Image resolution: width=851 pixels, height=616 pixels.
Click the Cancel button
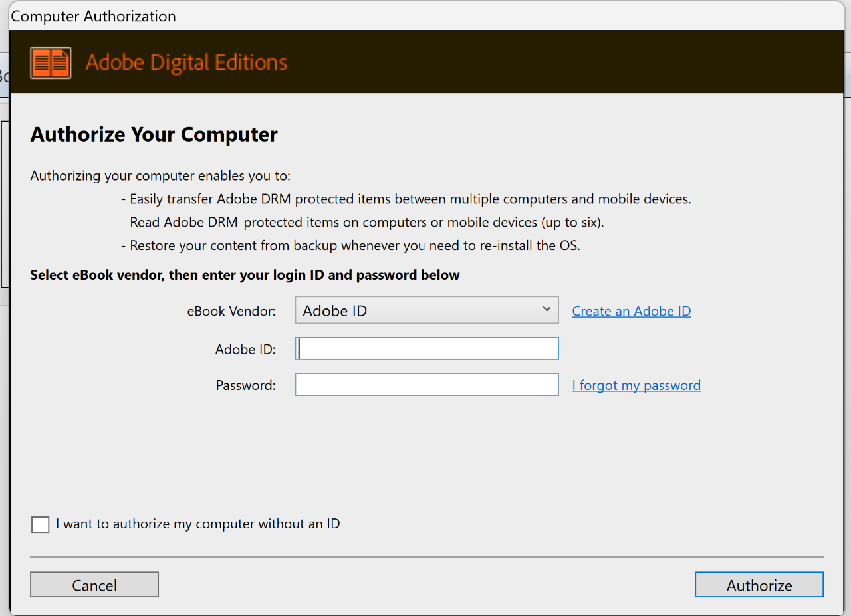tap(94, 585)
